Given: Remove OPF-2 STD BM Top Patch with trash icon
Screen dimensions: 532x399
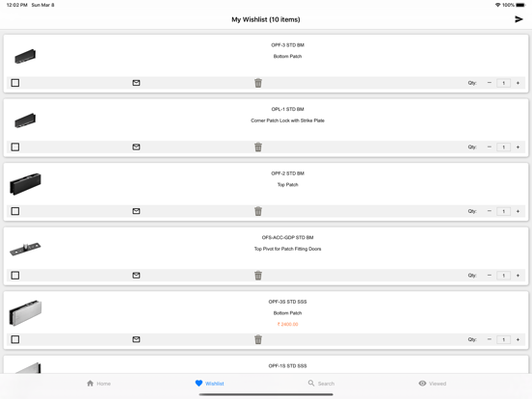Looking at the screenshot, I should pyautogui.click(x=258, y=211).
